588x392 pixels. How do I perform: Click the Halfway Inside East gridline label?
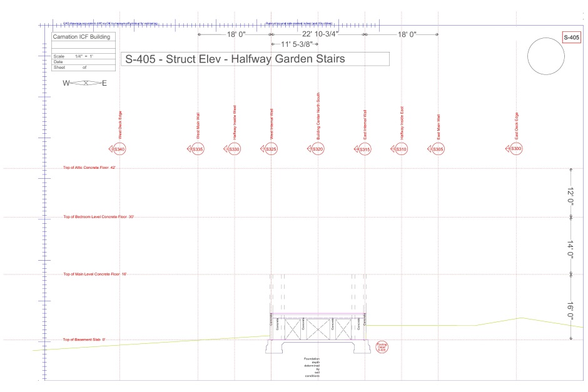pos(402,123)
